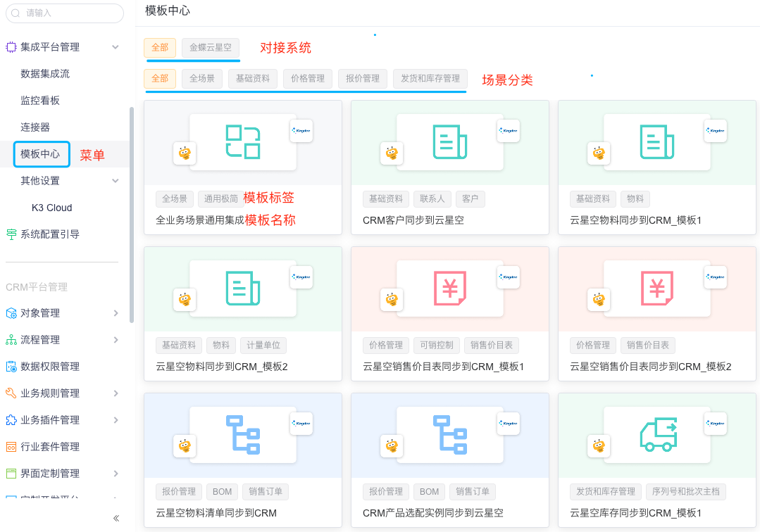Click the 数据权限管理 lock icon
The height and width of the screenshot is (532, 760).
point(11,367)
